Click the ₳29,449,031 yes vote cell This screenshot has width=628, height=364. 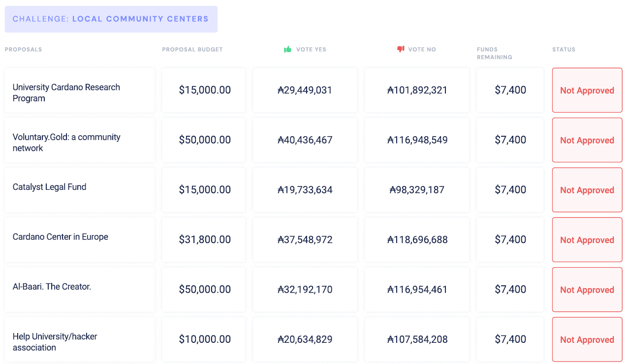point(305,90)
